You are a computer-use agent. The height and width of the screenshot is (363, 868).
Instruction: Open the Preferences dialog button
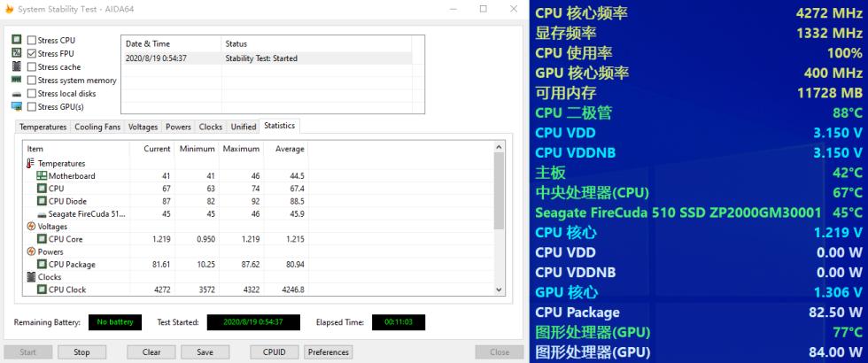pos(329,352)
